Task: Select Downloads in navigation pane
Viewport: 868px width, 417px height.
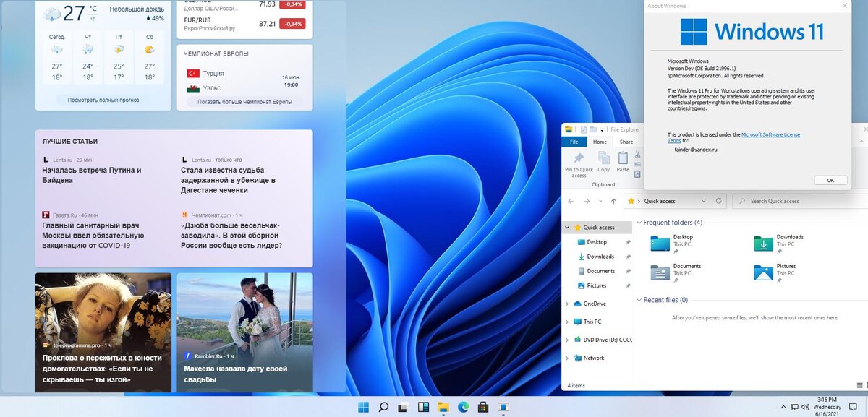Action: click(600, 257)
